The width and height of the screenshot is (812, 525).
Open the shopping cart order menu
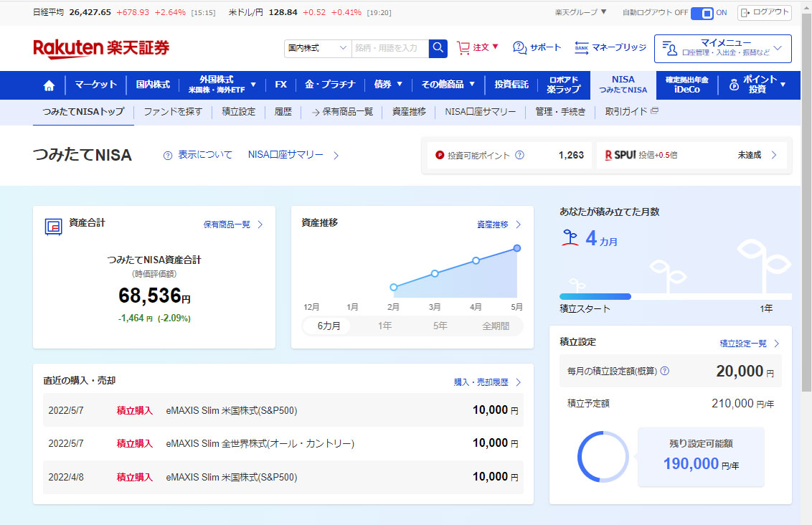point(477,47)
